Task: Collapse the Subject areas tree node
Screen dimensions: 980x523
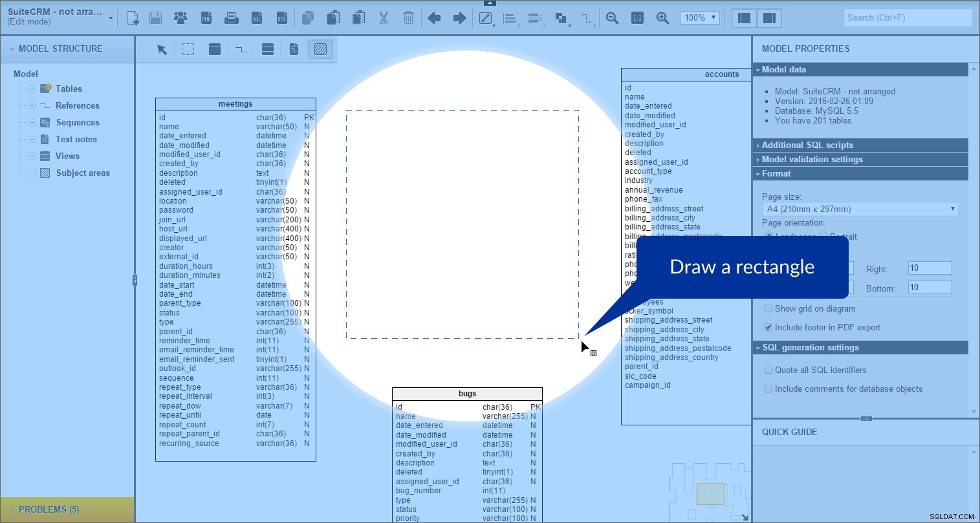Action: 32,173
